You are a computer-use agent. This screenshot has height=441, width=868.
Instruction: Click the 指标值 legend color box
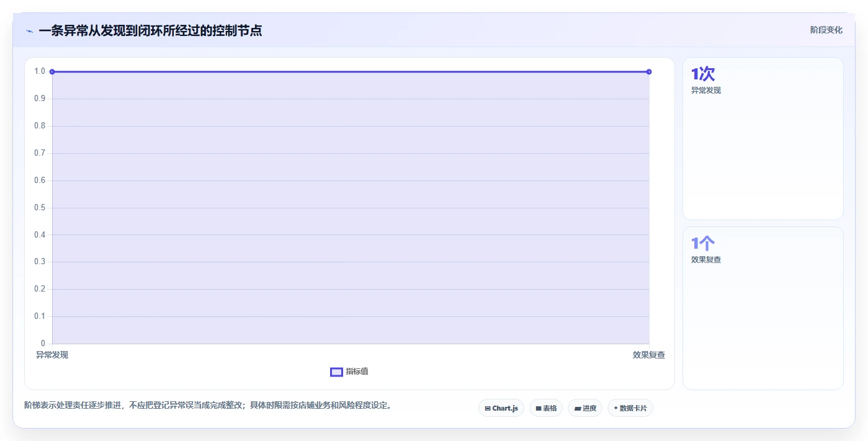tap(336, 372)
